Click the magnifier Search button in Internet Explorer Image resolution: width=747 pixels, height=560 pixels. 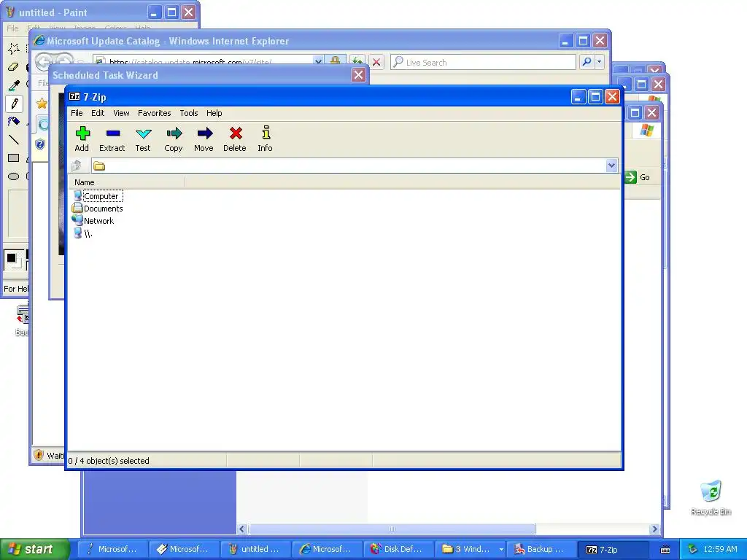587,62
